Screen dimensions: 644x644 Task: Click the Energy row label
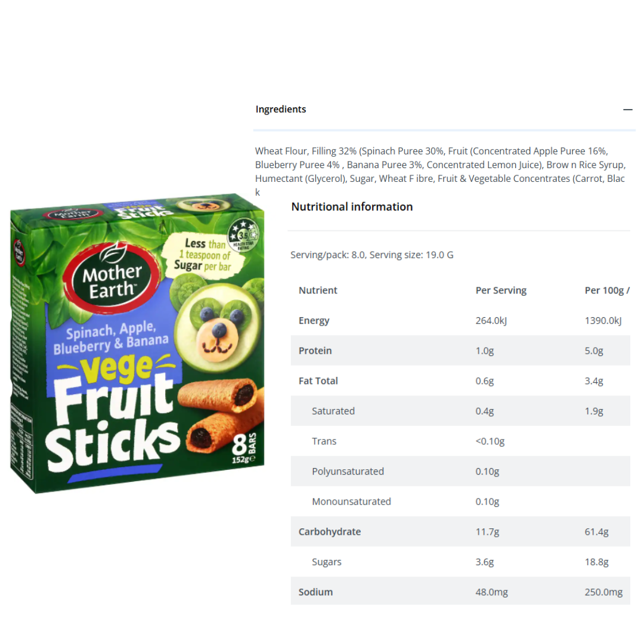[x=314, y=321]
